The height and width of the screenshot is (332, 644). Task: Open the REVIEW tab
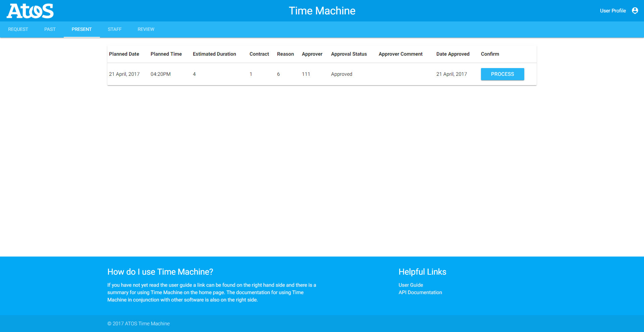pyautogui.click(x=146, y=30)
